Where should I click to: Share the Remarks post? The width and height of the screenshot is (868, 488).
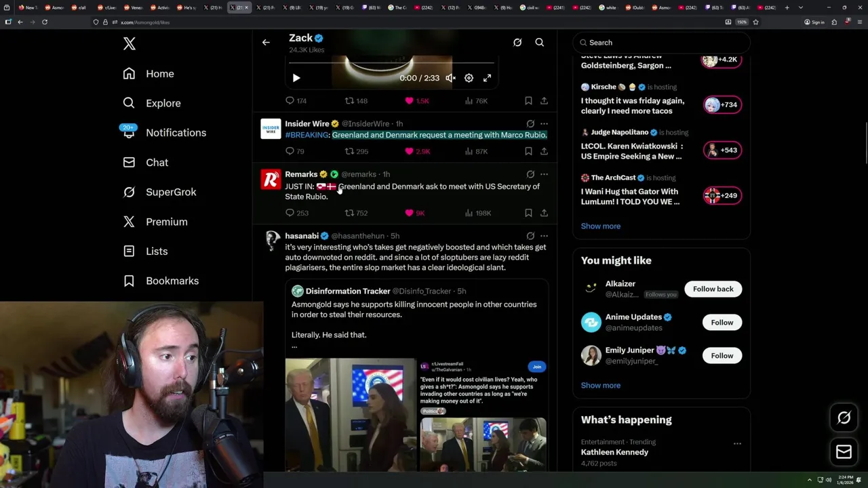(544, 213)
